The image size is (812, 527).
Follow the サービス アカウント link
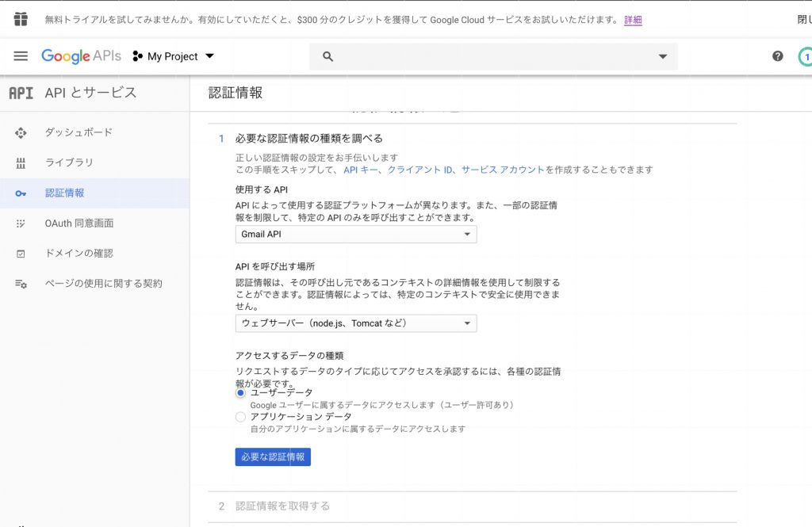coord(503,170)
